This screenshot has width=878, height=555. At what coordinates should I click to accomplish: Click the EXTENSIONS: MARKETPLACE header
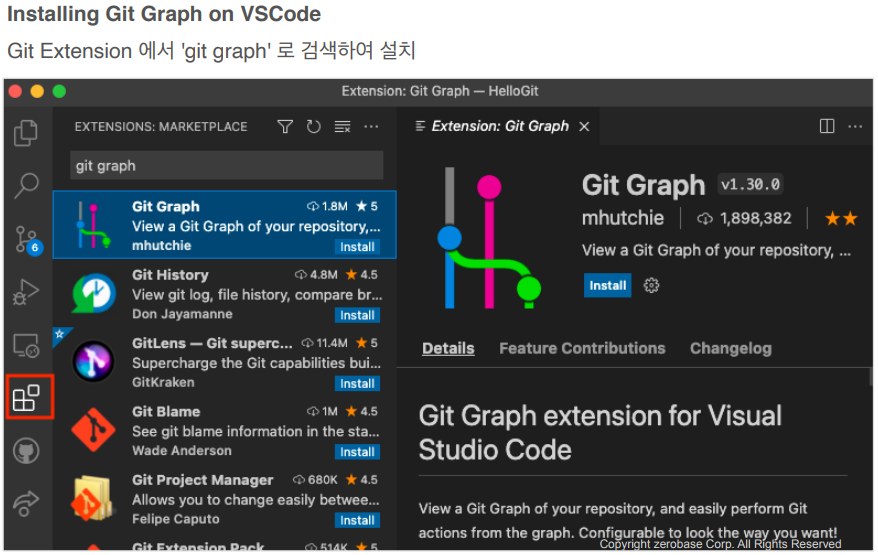(x=161, y=127)
